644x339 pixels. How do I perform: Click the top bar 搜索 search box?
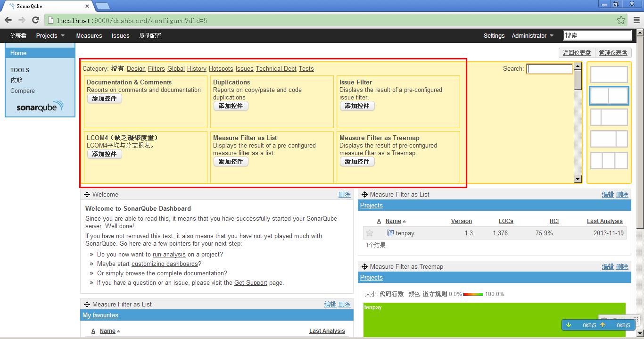point(597,35)
